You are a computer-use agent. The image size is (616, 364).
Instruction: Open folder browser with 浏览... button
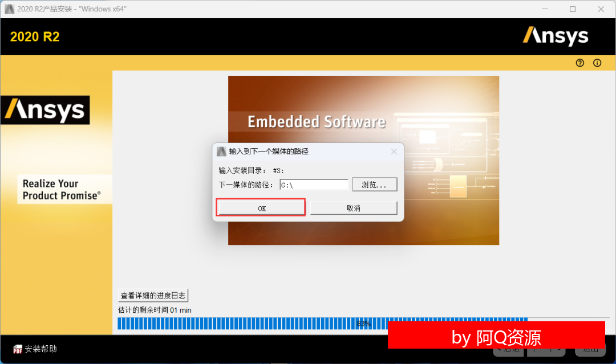(x=374, y=185)
